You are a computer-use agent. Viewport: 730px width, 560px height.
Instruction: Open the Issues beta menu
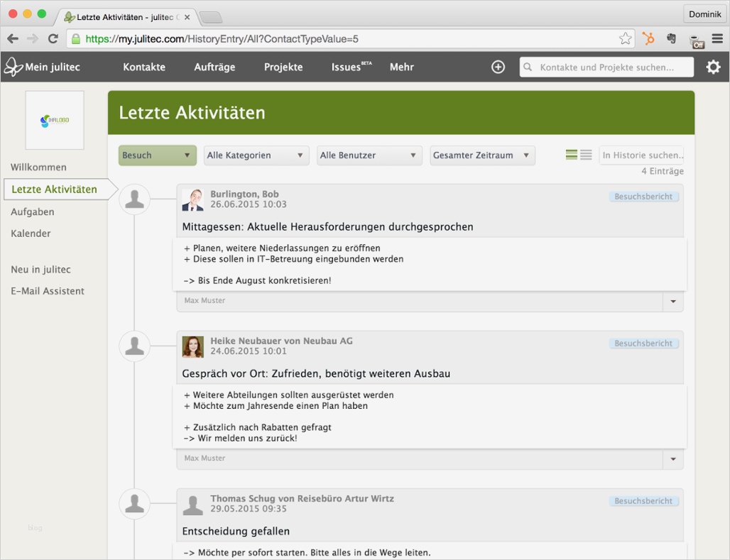[352, 67]
